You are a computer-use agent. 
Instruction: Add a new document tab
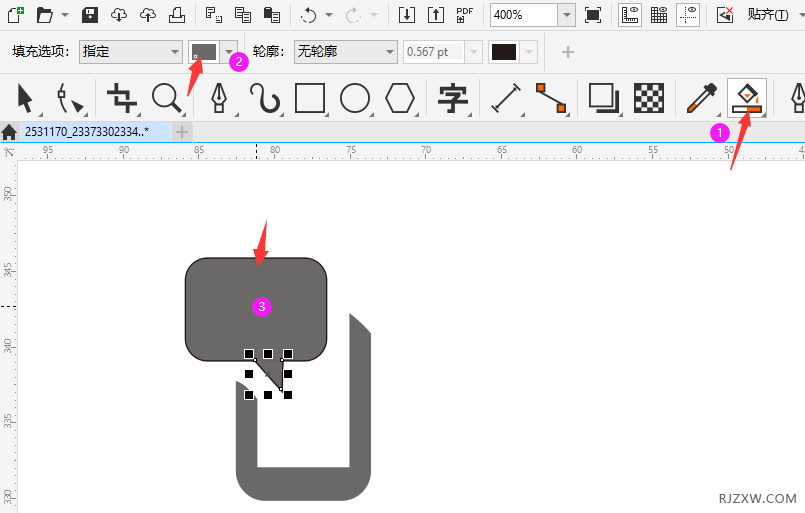[182, 132]
